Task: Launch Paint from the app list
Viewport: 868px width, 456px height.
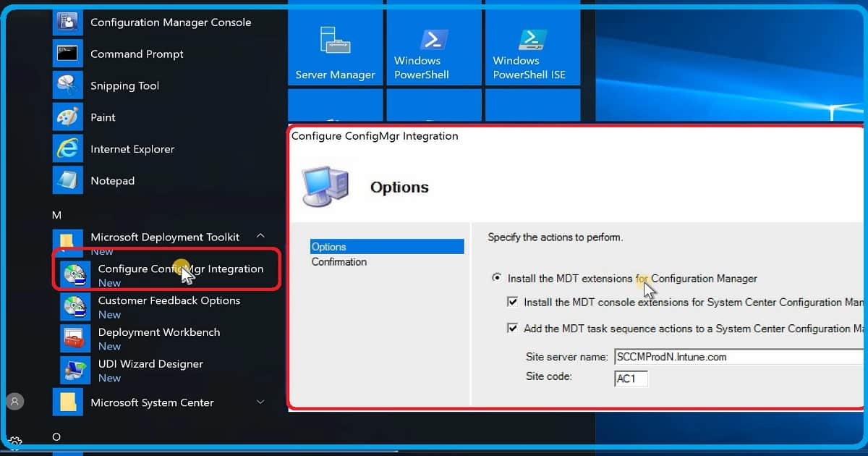Action: 68,117
